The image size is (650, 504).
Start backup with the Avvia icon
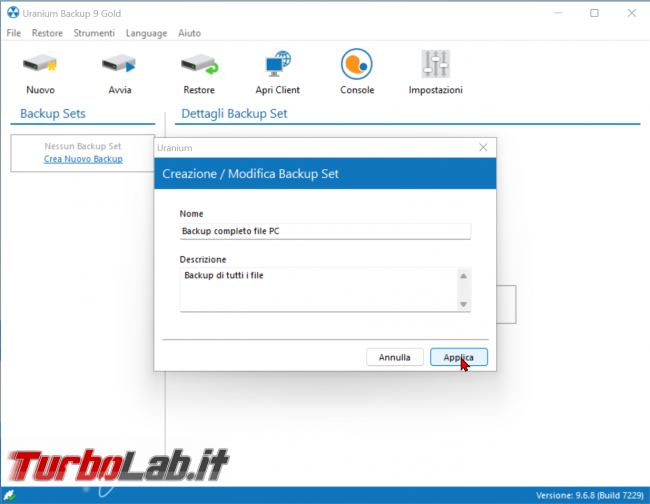click(119, 64)
